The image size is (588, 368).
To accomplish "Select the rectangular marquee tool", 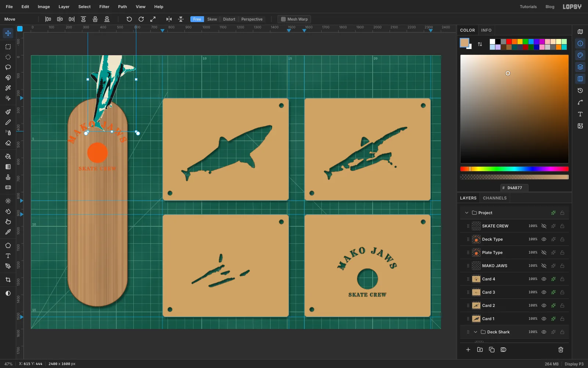I will click(8, 47).
